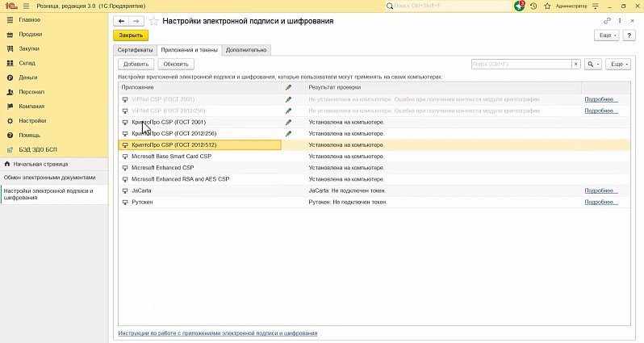This screenshot has height=343, width=644.
Task: Open form options kebab menu icon
Action: point(620,21)
